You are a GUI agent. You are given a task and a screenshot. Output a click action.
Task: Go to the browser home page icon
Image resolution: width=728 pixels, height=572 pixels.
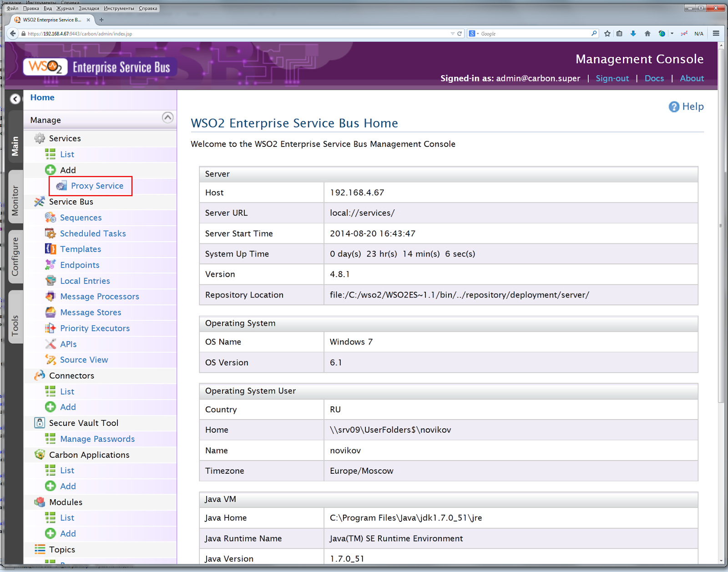pyautogui.click(x=647, y=33)
